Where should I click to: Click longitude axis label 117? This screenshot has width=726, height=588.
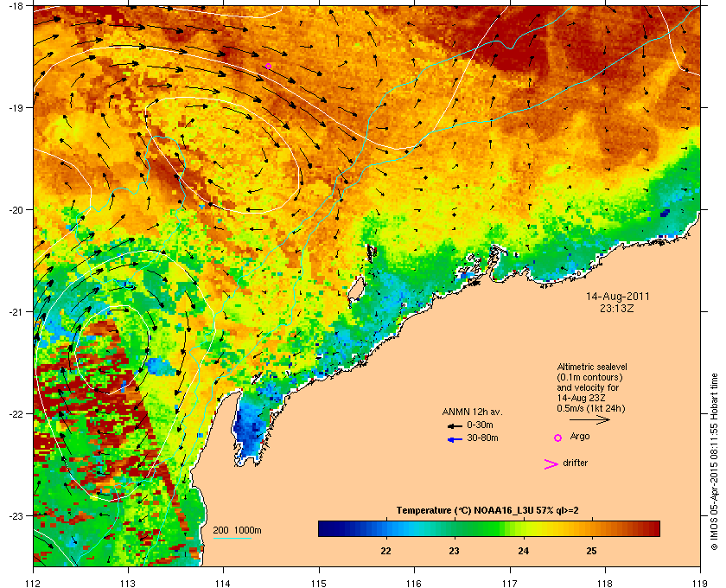510,583
